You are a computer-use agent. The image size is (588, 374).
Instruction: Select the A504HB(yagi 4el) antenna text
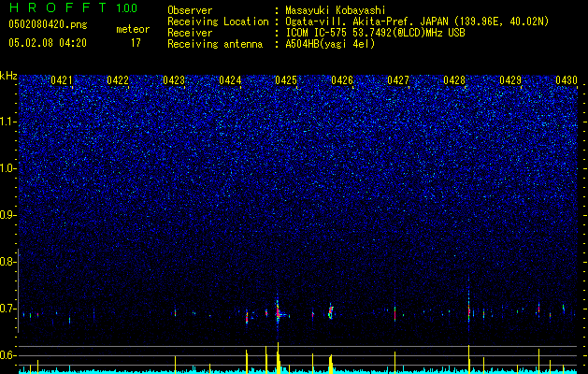tap(330, 44)
